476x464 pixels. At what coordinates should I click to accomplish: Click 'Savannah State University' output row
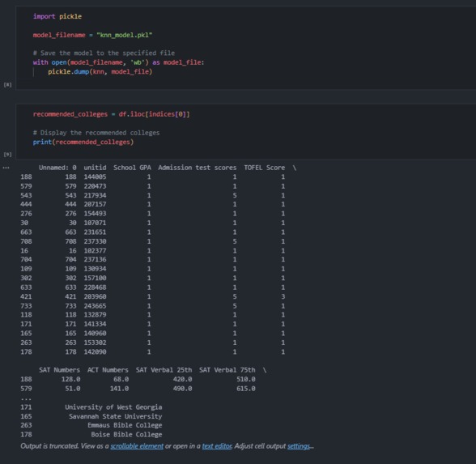pyautogui.click(x=115, y=416)
